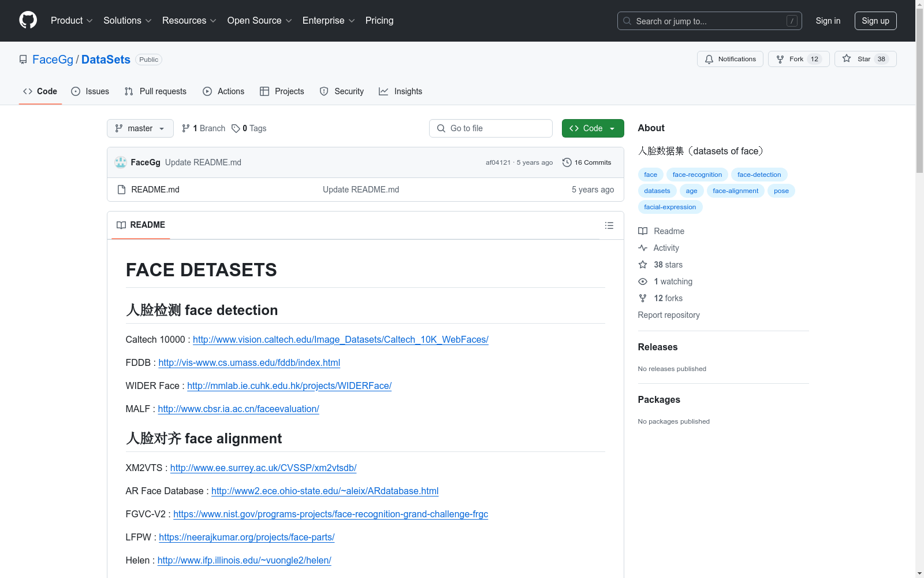Viewport: 924px width, 578px height.
Task: Open the Pricing page
Action: pos(379,20)
